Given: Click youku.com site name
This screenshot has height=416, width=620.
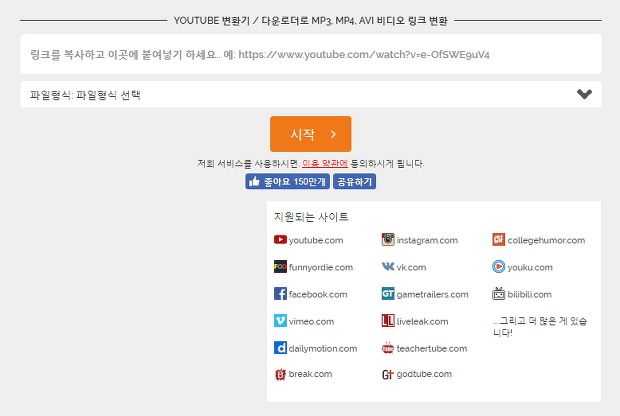Looking at the screenshot, I should pos(530,267).
